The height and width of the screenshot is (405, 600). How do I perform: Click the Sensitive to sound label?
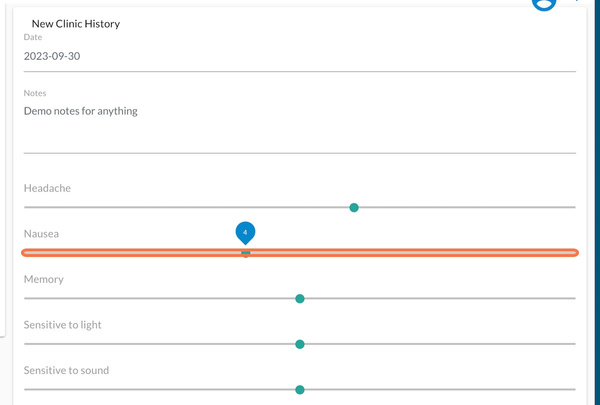click(66, 370)
